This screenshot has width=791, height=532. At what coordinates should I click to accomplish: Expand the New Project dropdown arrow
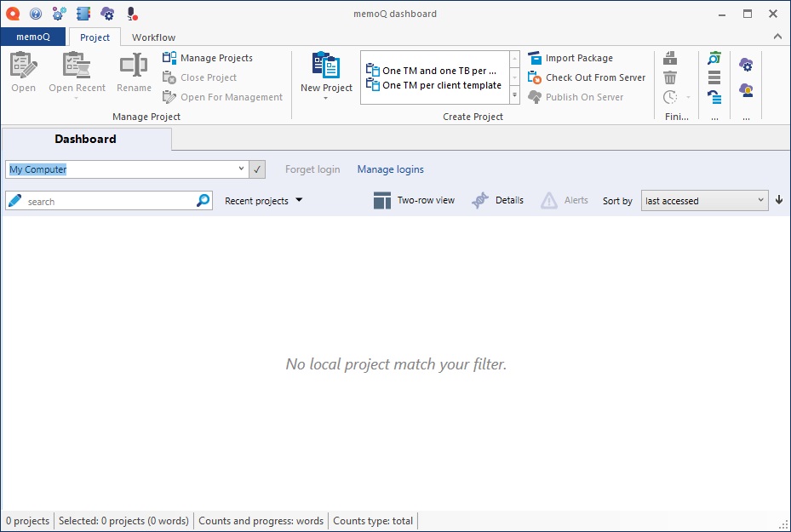point(326,99)
